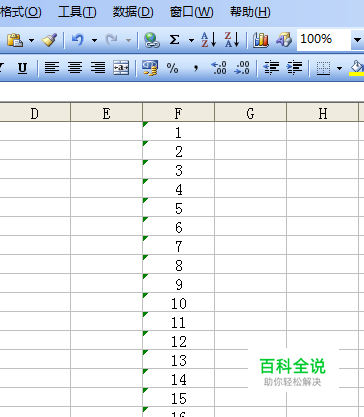Merge and center selected cells

[121, 68]
